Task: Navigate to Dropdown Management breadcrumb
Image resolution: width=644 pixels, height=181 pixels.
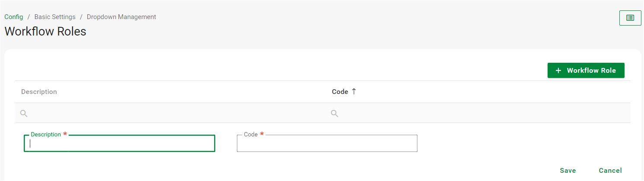Action: pos(121,17)
